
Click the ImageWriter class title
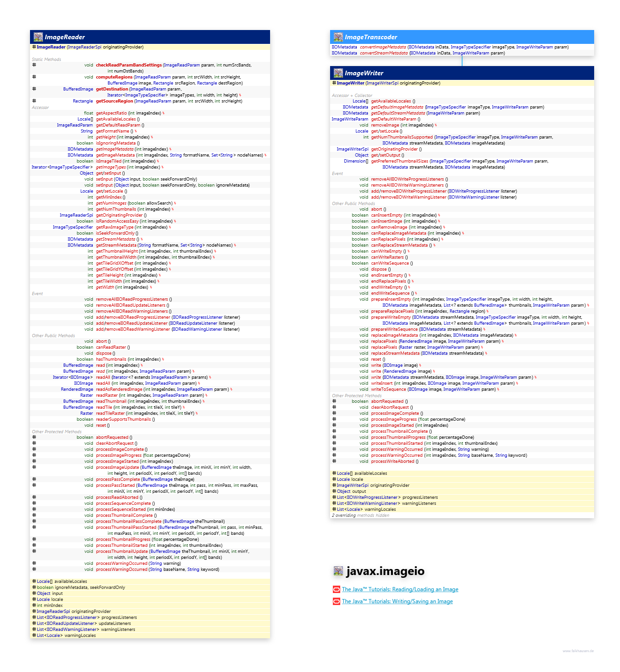(x=364, y=73)
